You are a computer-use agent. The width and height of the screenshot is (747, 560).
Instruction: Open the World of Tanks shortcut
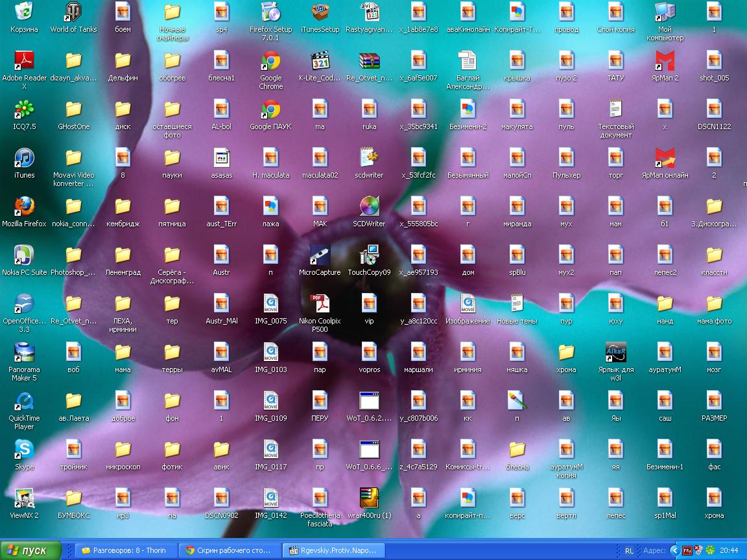click(x=73, y=12)
